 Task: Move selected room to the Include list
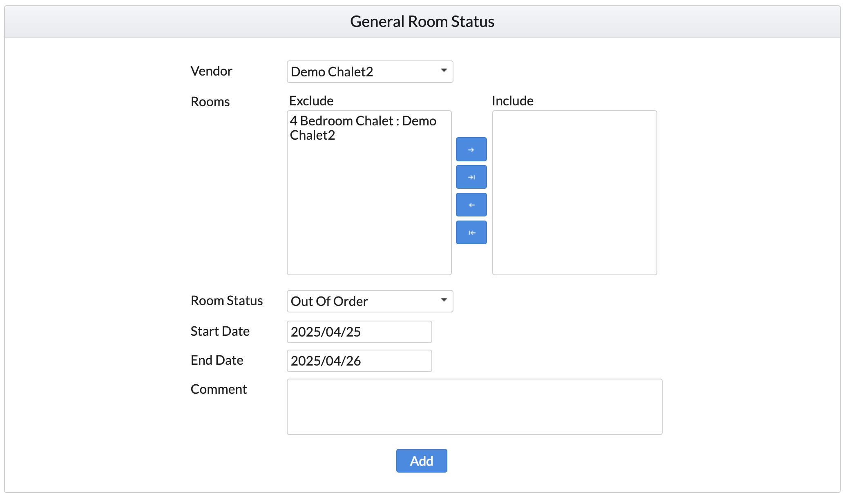(471, 149)
